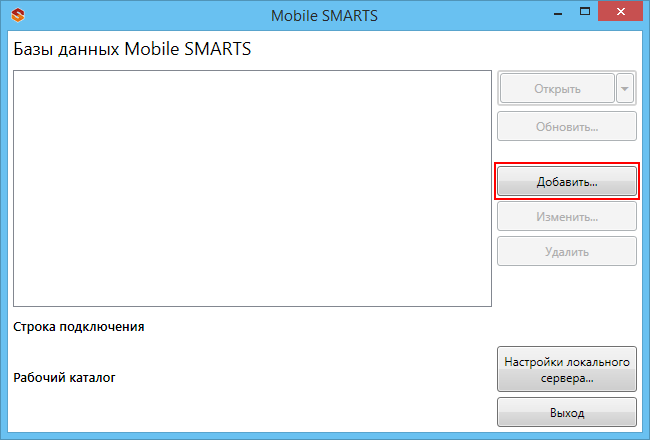Click inside the empty databases list box
This screenshot has height=440, width=650.
coord(252,189)
